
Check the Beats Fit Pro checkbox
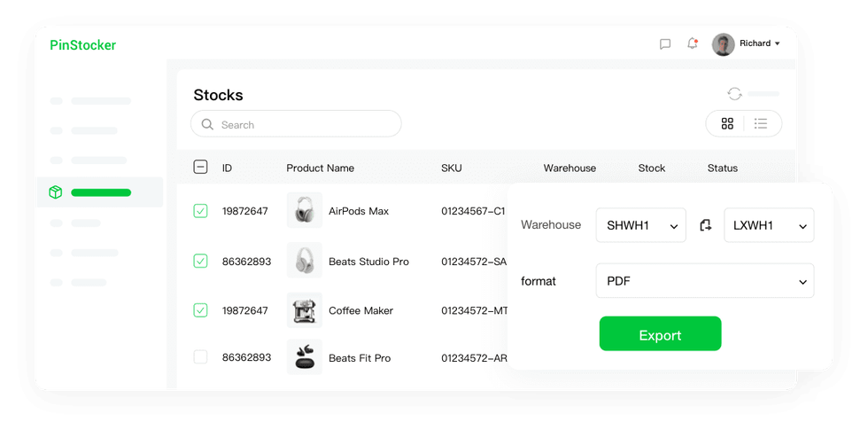click(x=200, y=357)
